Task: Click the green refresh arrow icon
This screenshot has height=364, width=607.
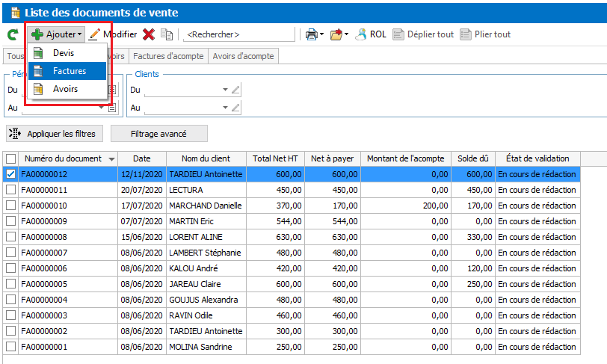Action: (x=13, y=35)
